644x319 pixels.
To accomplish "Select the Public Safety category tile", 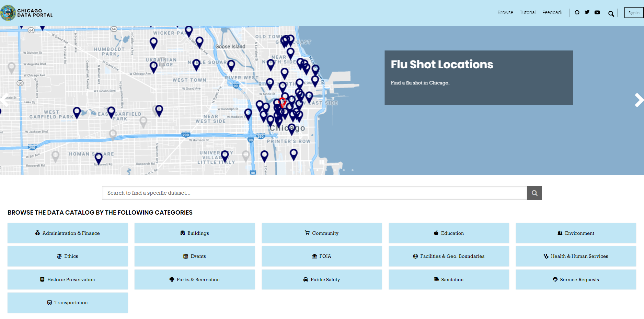I will (x=322, y=280).
